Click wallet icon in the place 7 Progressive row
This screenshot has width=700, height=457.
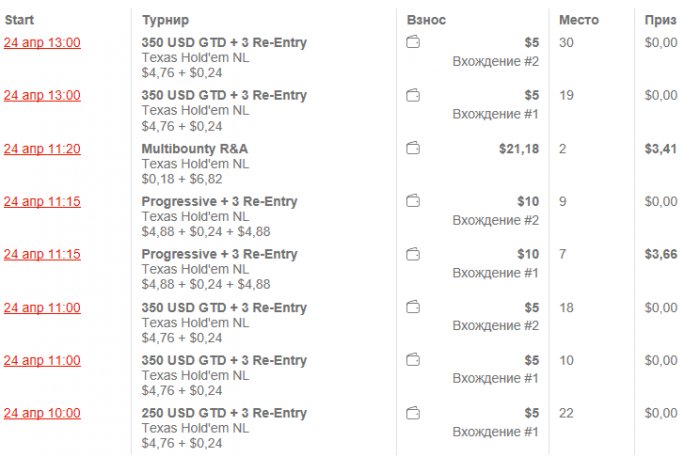tap(413, 255)
